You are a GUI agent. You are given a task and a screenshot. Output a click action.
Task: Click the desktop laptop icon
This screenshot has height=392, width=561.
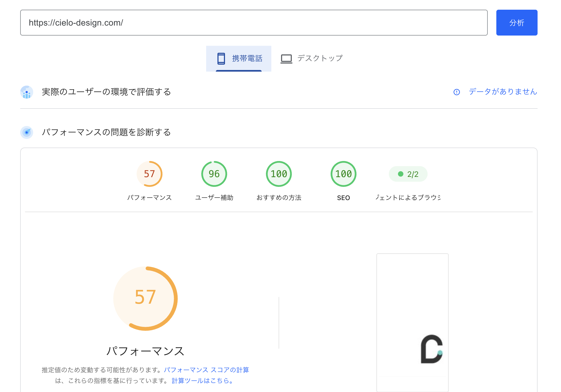286,59
